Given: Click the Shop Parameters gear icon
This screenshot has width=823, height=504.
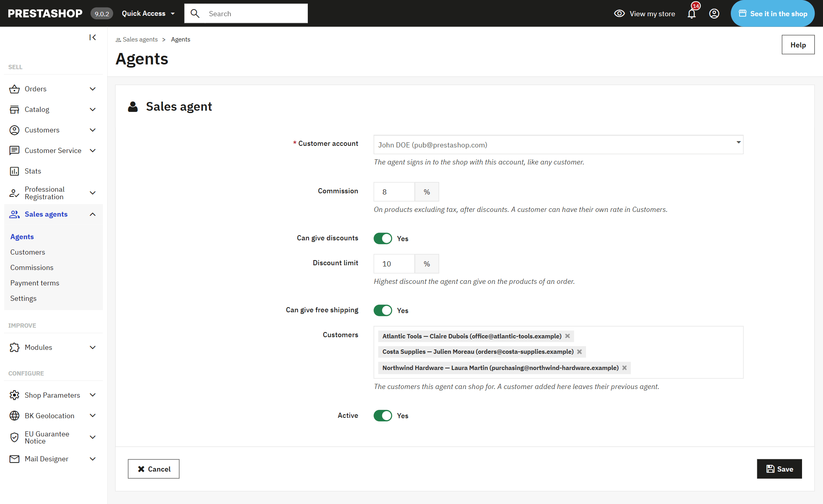Looking at the screenshot, I should pos(14,395).
